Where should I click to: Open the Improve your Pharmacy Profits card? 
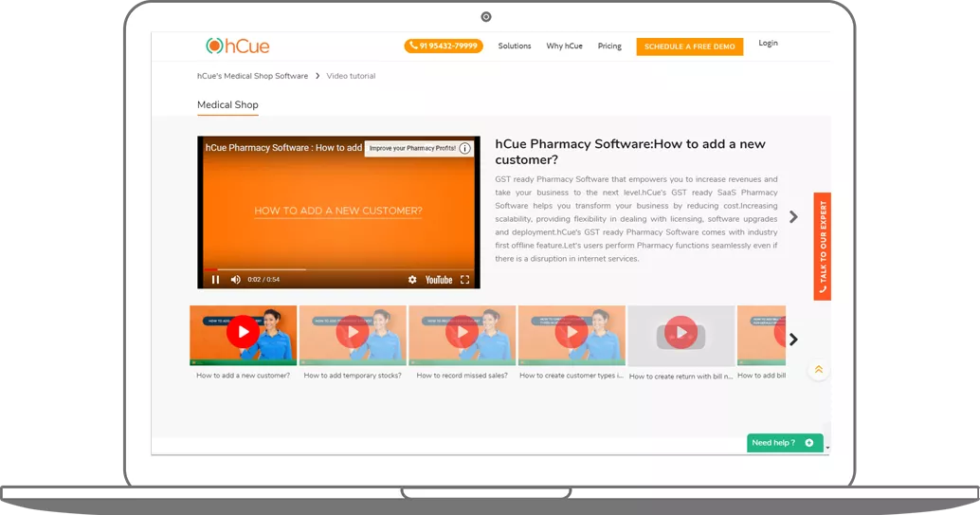click(x=419, y=148)
